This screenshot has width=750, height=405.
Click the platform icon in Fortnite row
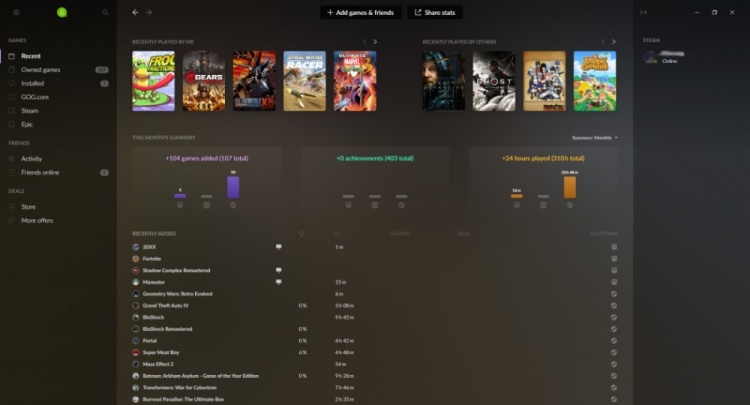click(x=614, y=259)
